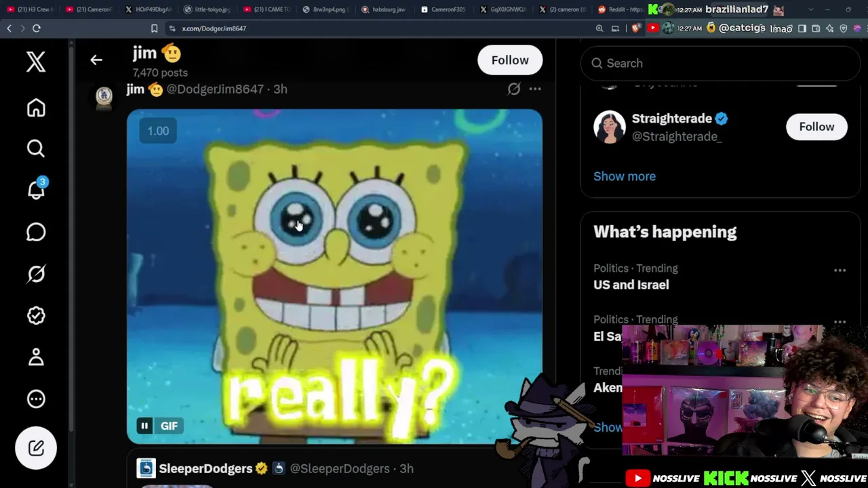Switch to the H3 Crew YouTube tab
The image size is (868, 488).
(x=30, y=9)
